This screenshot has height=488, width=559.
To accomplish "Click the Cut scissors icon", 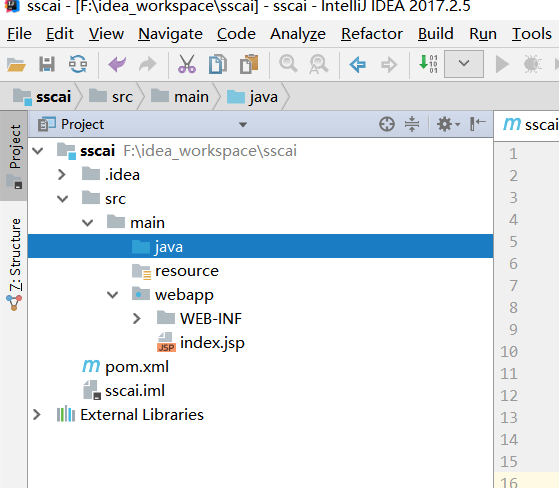I will 187,65.
